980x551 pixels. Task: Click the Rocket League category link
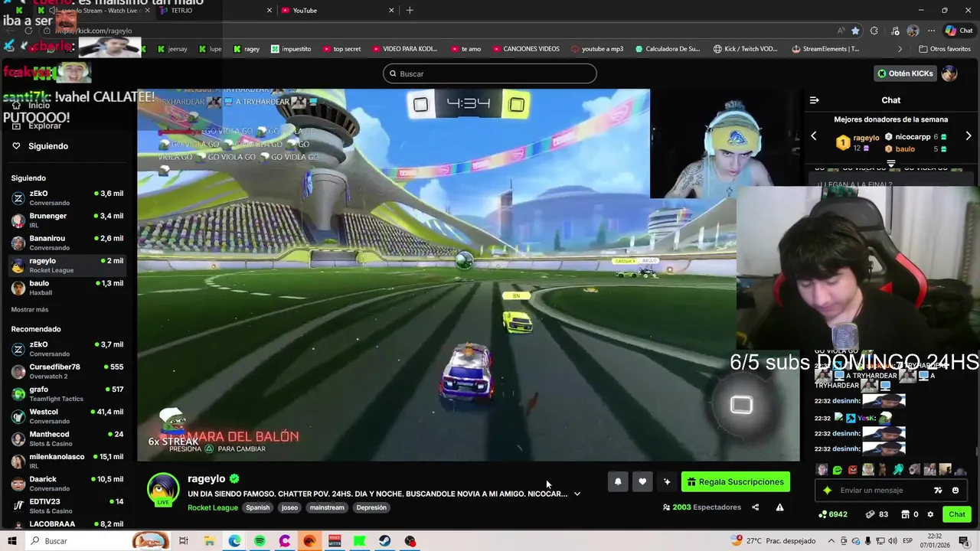[x=213, y=507]
